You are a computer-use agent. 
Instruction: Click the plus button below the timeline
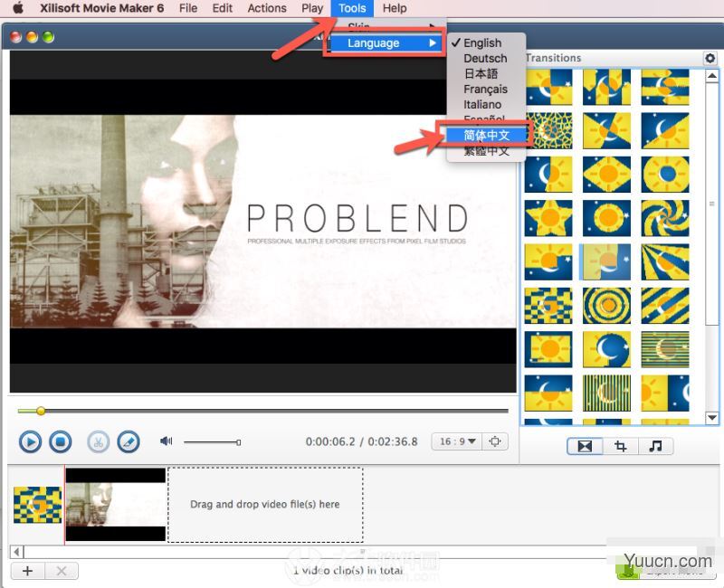(28, 571)
